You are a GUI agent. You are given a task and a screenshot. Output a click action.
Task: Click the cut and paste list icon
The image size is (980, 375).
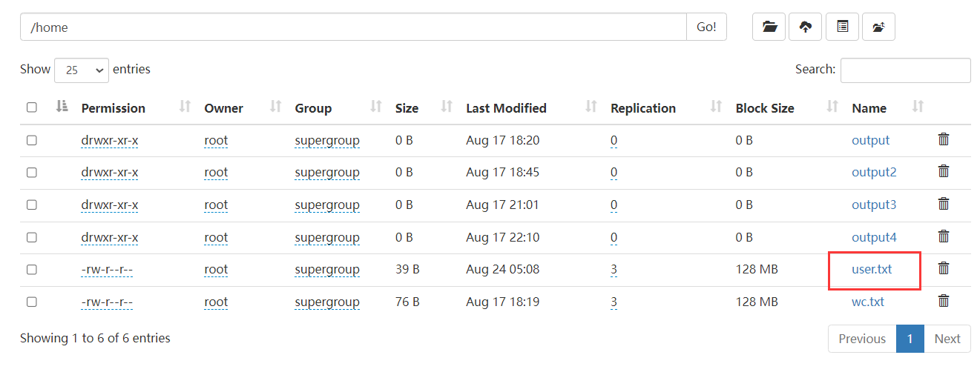tap(842, 27)
